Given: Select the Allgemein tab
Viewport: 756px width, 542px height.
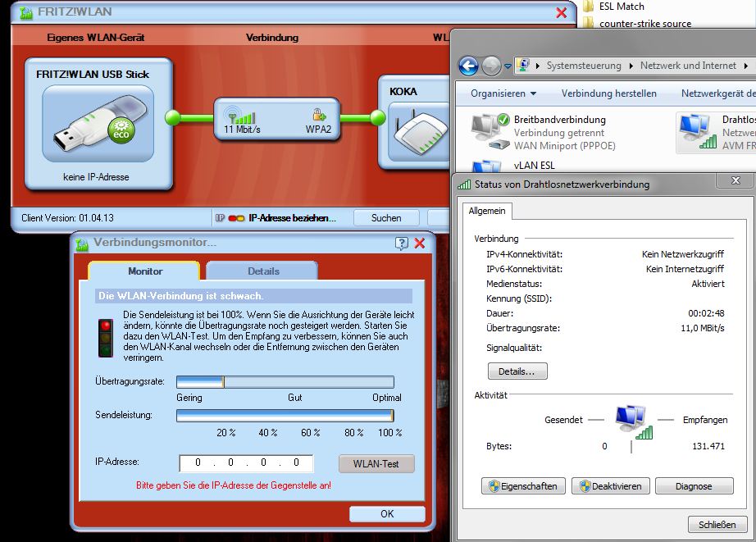Looking at the screenshot, I should point(487,211).
